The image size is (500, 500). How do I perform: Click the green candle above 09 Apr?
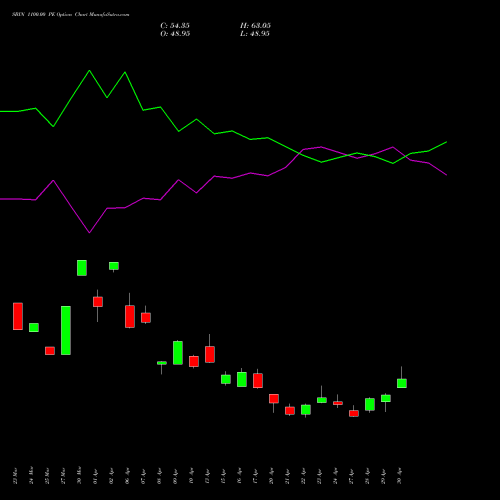(x=178, y=353)
